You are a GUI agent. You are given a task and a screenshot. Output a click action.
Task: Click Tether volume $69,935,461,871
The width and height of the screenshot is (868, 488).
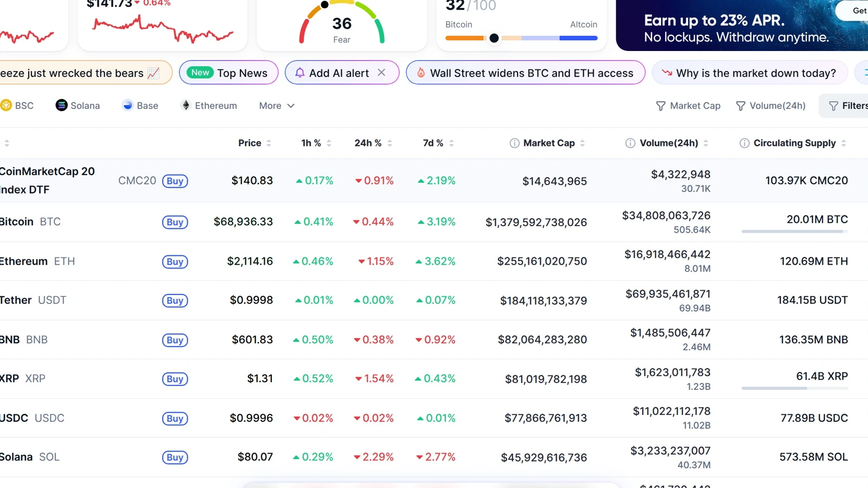[x=668, y=294]
